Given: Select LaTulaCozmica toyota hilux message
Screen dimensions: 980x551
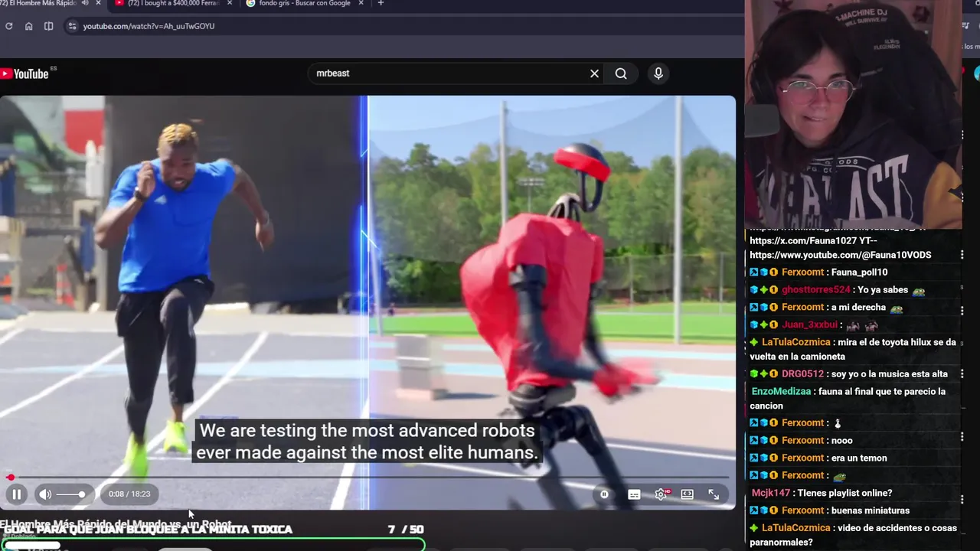Looking at the screenshot, I should 853,350.
